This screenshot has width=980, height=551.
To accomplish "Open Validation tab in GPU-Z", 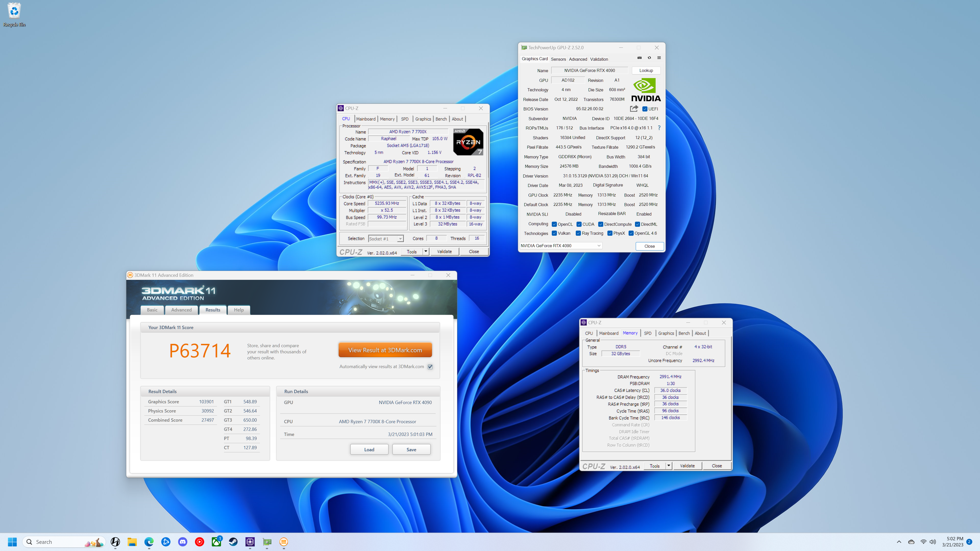I will [x=599, y=59].
